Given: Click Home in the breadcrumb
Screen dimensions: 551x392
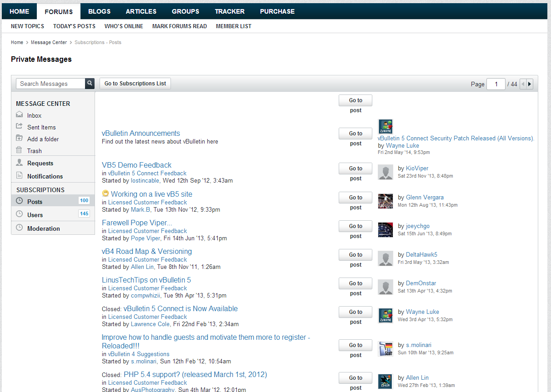Looking at the screenshot, I should [17, 42].
